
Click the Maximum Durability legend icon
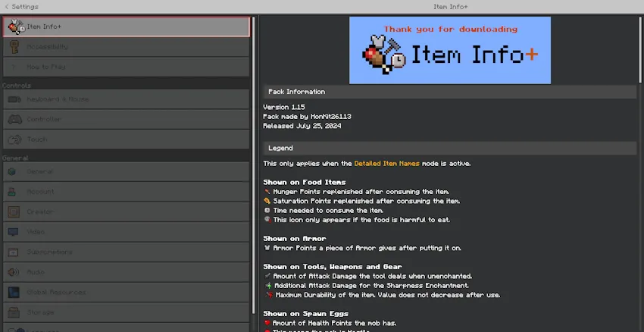269,295
